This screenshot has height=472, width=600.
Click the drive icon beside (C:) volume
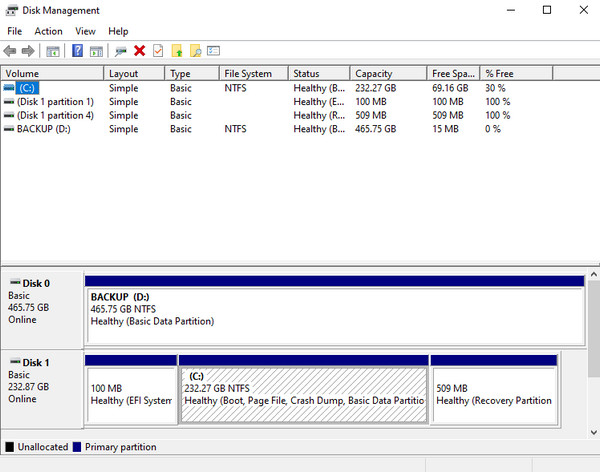click(9, 88)
